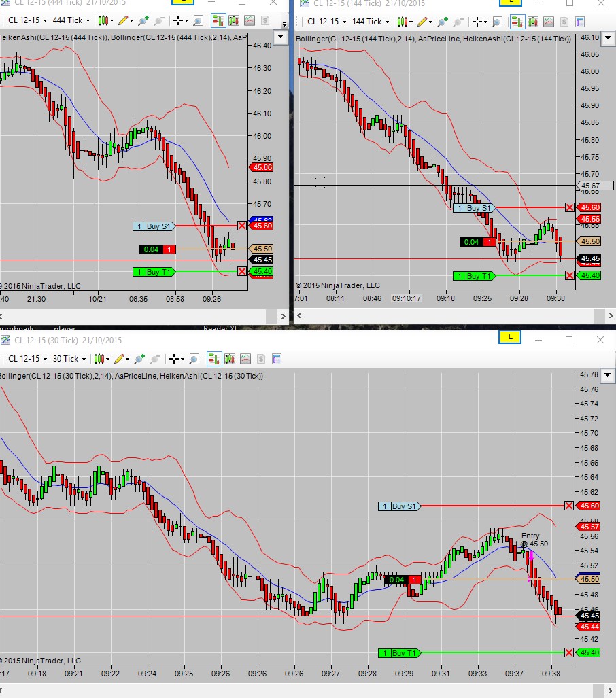Toggle yellow L link button in 30 Tick window
The image size is (616, 698).
click(510, 337)
